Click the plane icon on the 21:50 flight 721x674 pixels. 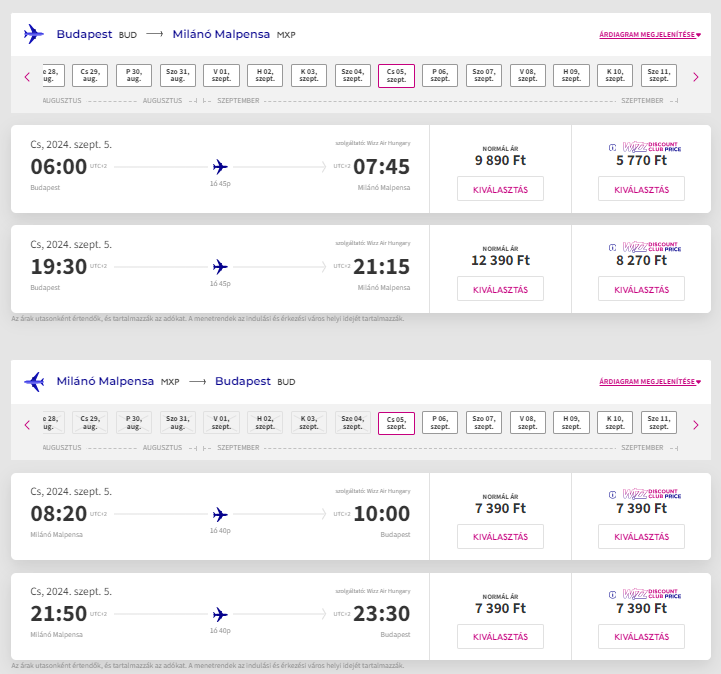221,614
